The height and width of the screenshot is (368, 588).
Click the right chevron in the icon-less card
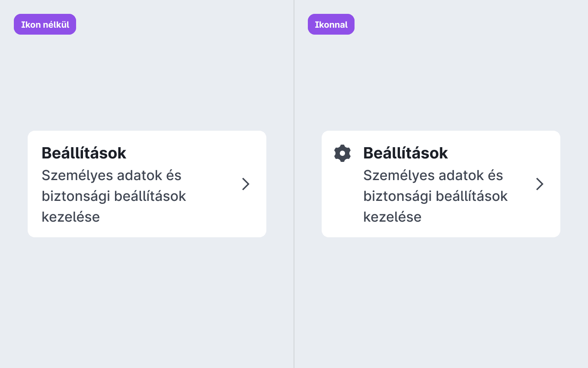click(246, 184)
